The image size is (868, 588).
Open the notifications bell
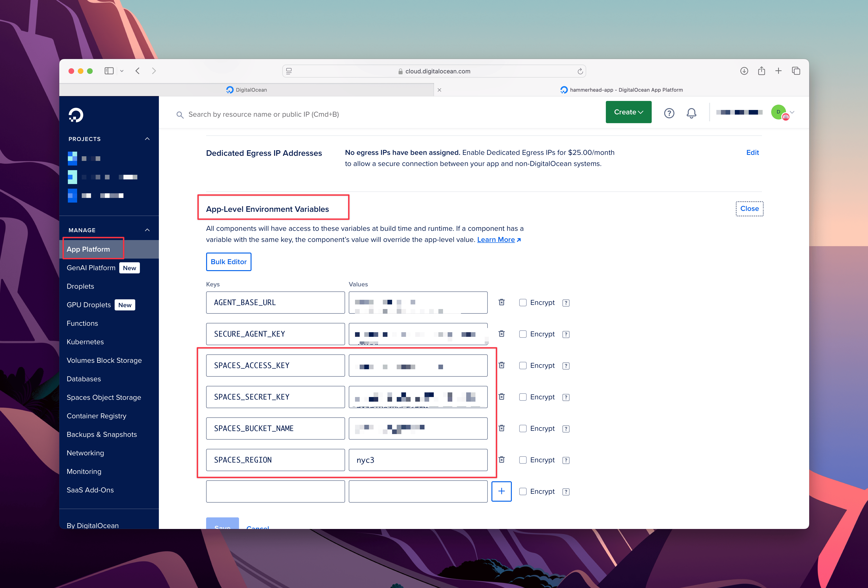click(x=691, y=113)
